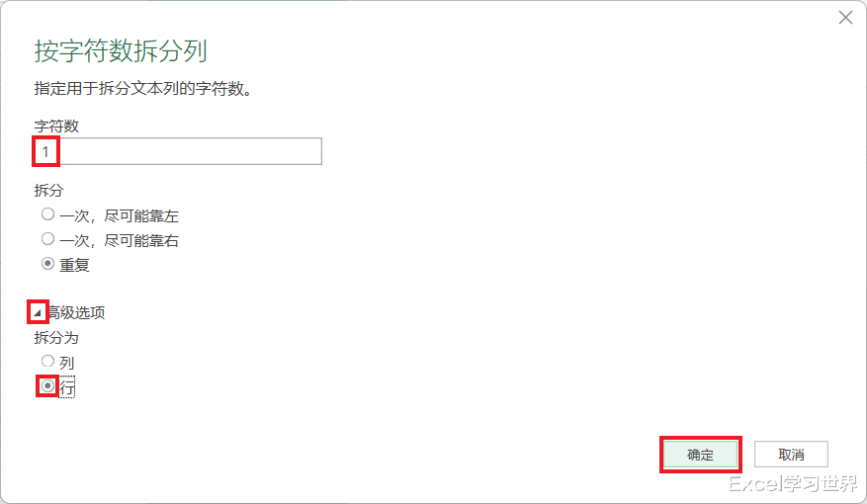This screenshot has width=867, height=504.
Task: Close the 按字符数拆分列 dialog with X
Action: coord(845,18)
